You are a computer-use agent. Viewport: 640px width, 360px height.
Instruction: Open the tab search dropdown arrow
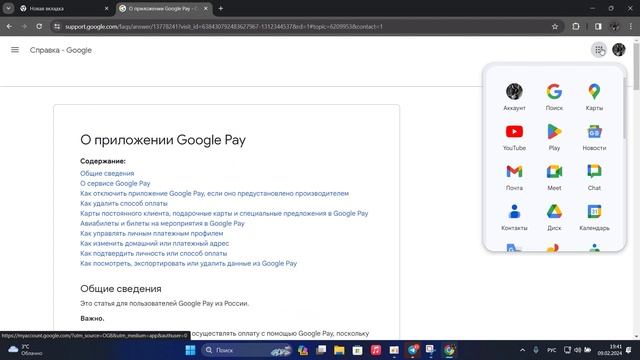8,8
